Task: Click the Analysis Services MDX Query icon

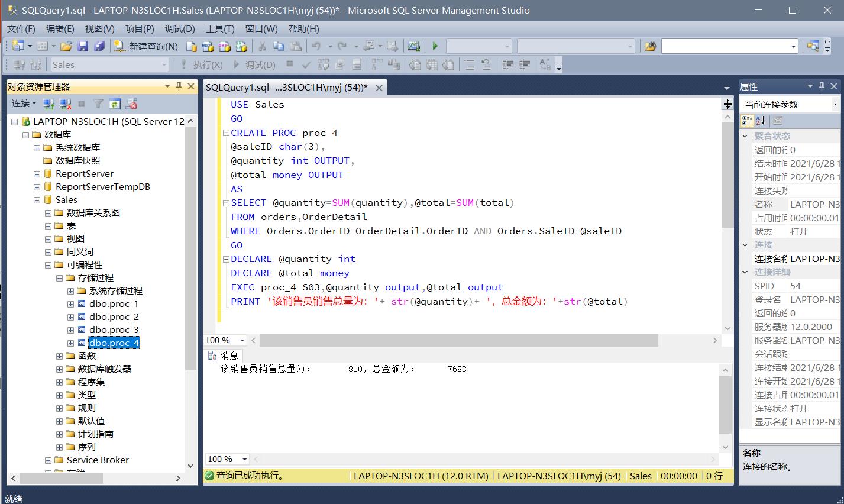Action: point(208,46)
